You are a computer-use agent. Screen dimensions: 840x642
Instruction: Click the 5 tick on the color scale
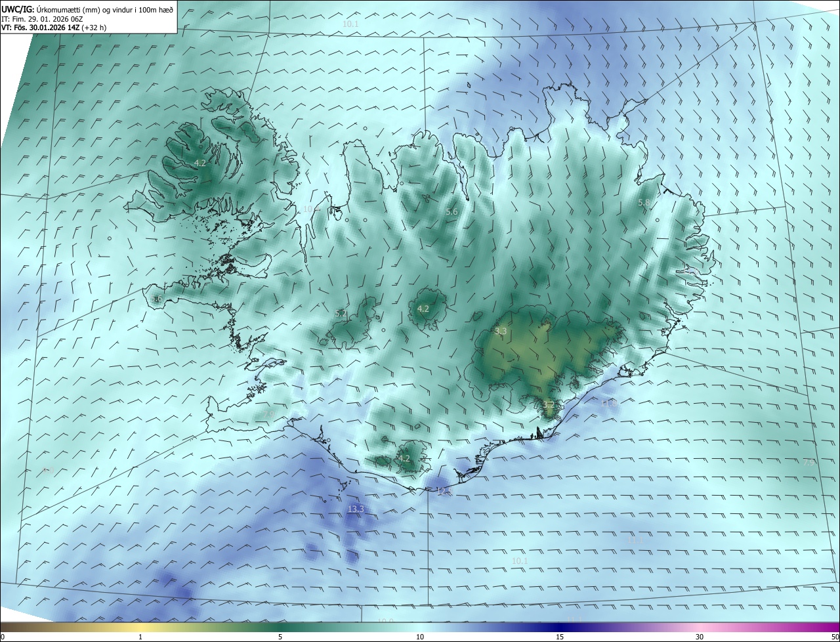point(280,637)
